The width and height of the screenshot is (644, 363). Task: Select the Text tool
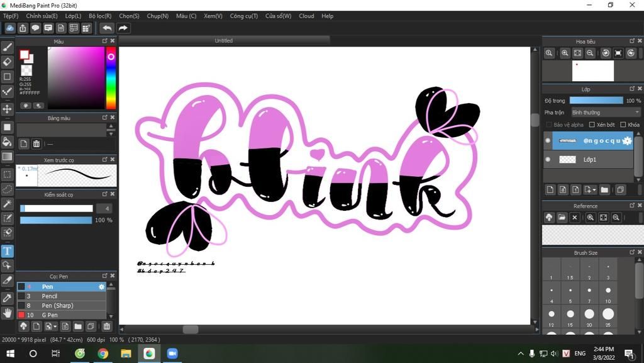click(7, 251)
